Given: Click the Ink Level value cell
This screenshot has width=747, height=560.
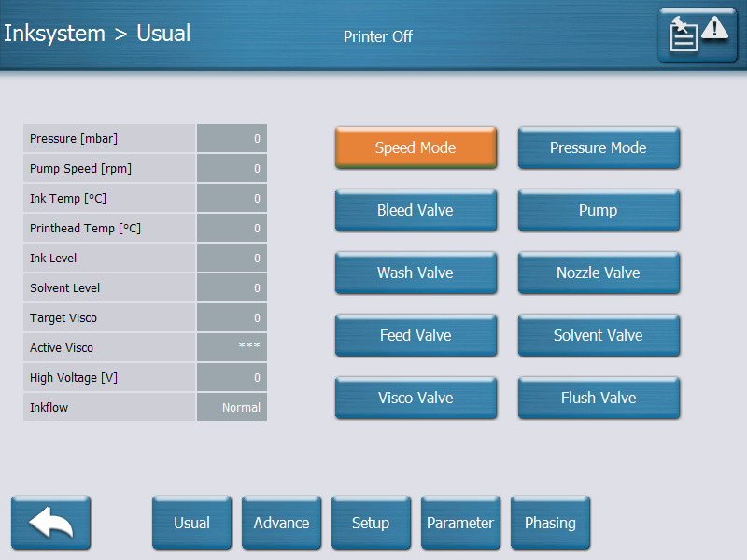Looking at the screenshot, I should (232, 259).
